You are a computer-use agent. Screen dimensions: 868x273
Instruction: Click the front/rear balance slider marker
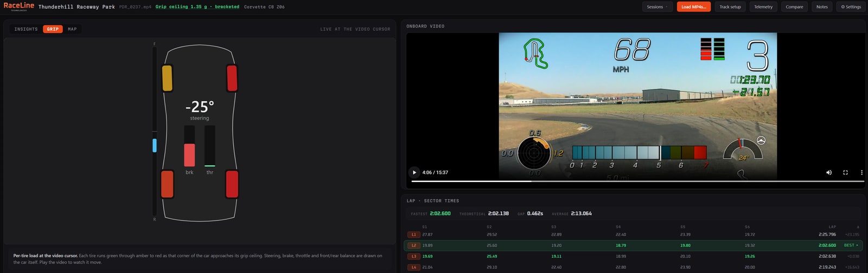tap(155, 145)
